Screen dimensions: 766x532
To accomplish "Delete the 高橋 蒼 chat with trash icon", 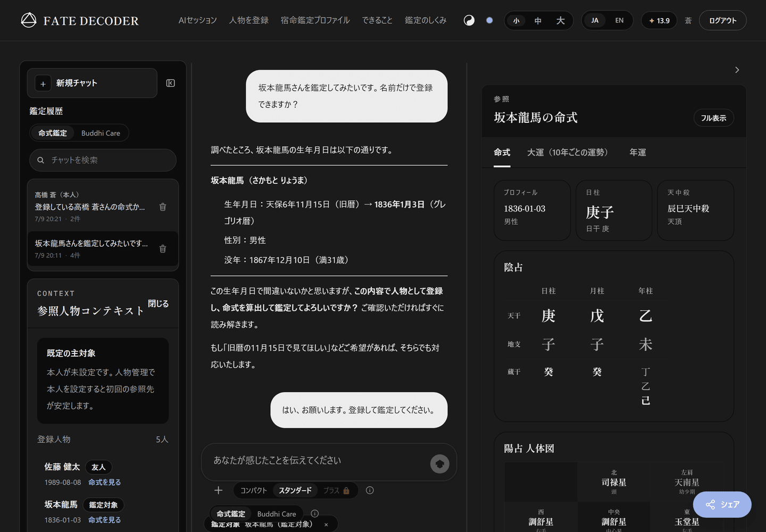I will [163, 207].
